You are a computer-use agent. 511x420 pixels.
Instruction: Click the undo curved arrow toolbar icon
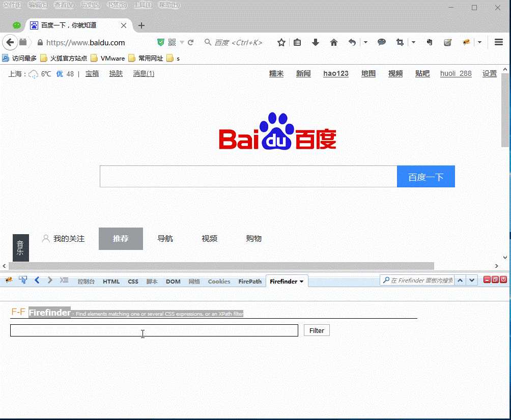352,42
